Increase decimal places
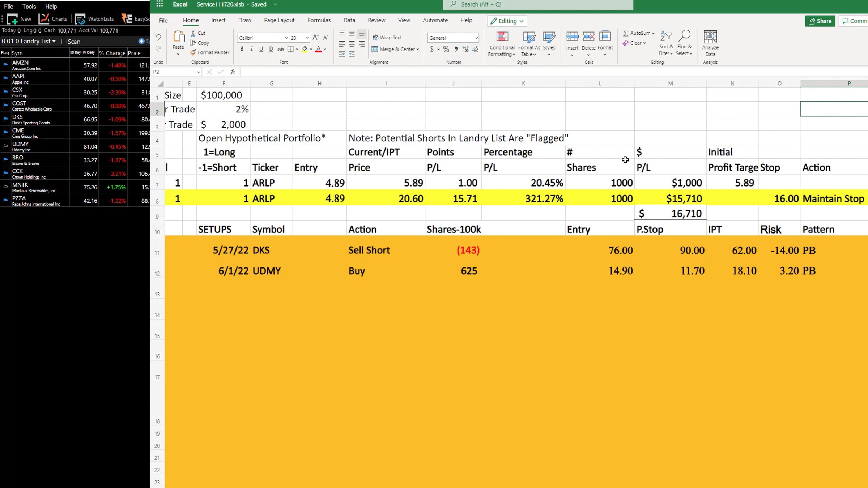The image size is (868, 488). click(x=466, y=49)
